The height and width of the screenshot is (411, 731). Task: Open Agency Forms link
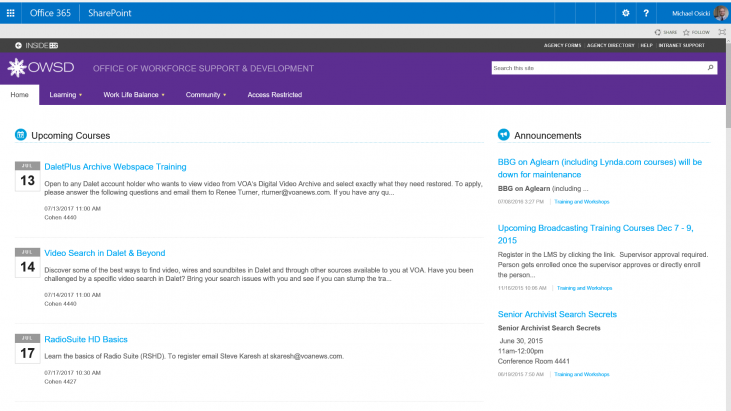[x=562, y=45]
